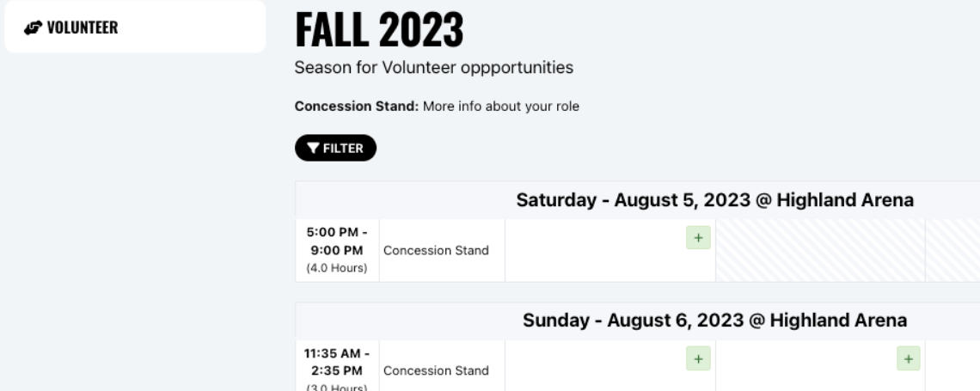
Task: Click the (4.0 Hours) duration label
Action: (x=337, y=268)
